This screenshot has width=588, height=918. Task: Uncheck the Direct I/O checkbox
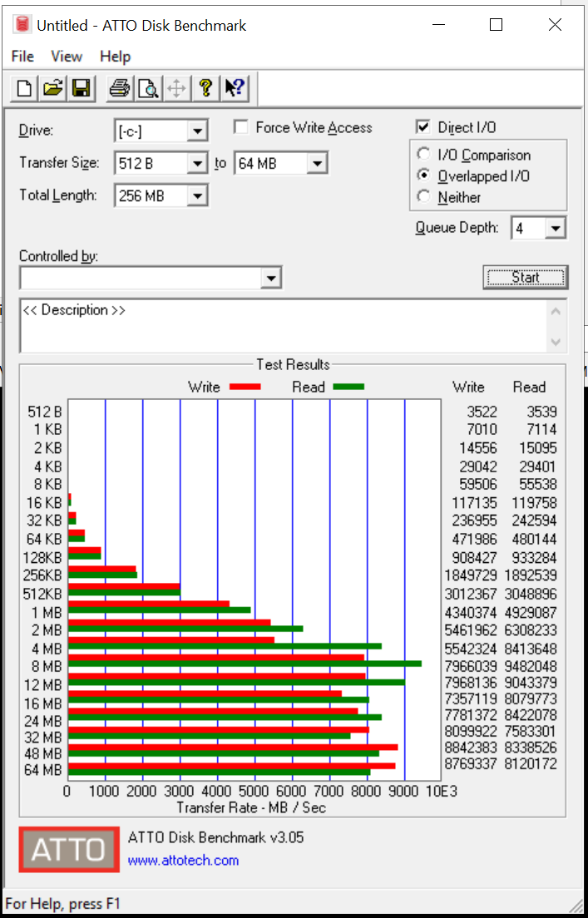422,127
